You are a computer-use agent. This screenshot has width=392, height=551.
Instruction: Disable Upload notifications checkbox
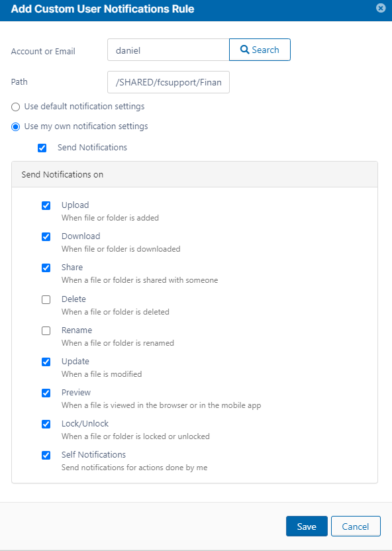pos(46,205)
